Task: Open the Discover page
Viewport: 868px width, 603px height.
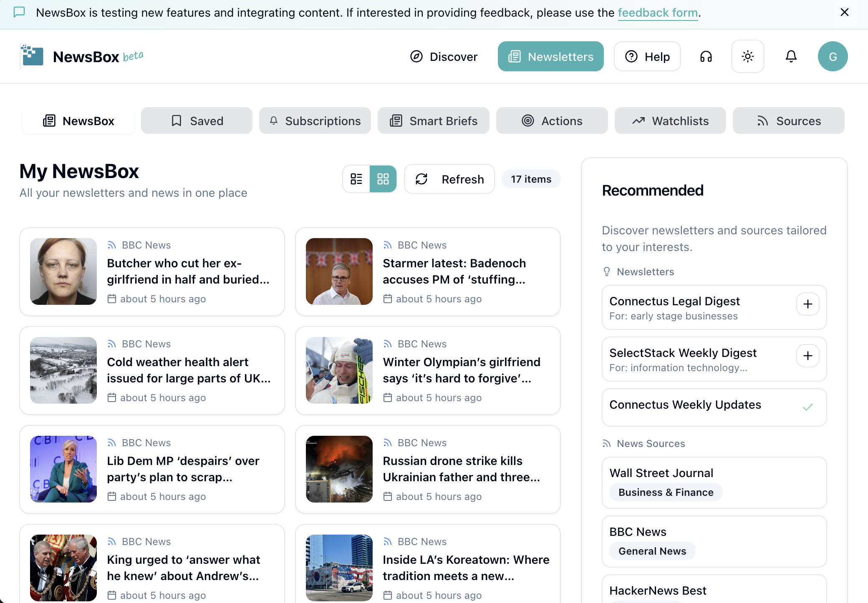Action: pyautogui.click(x=444, y=57)
